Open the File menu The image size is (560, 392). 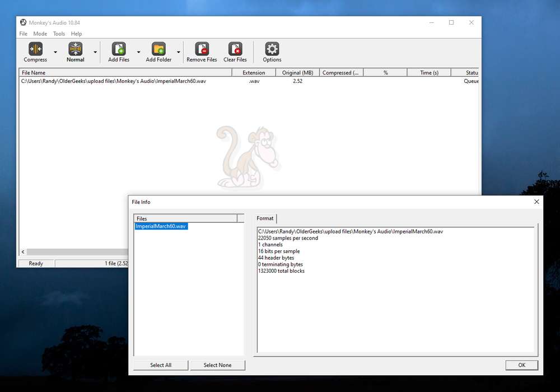click(x=23, y=34)
